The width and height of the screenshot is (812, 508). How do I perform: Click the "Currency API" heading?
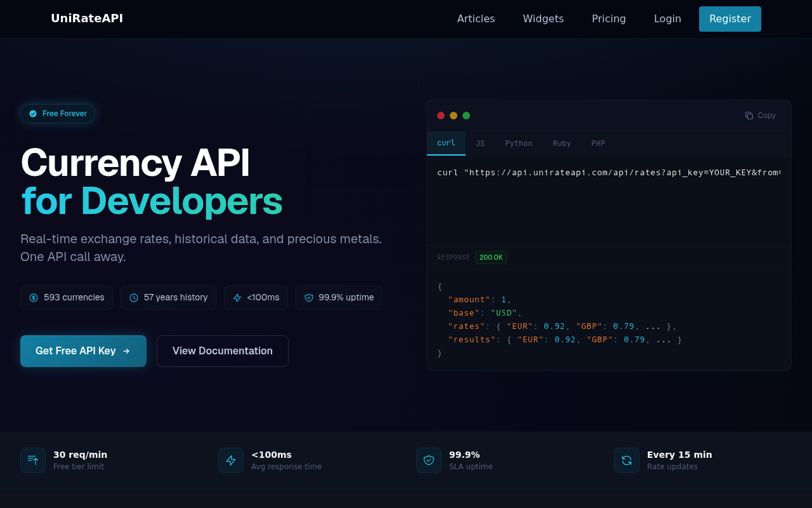click(135, 163)
